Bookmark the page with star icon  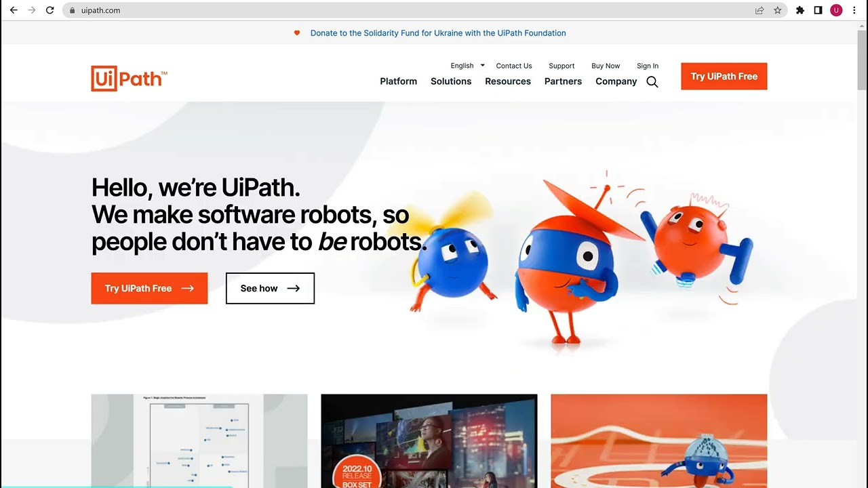[x=778, y=10]
